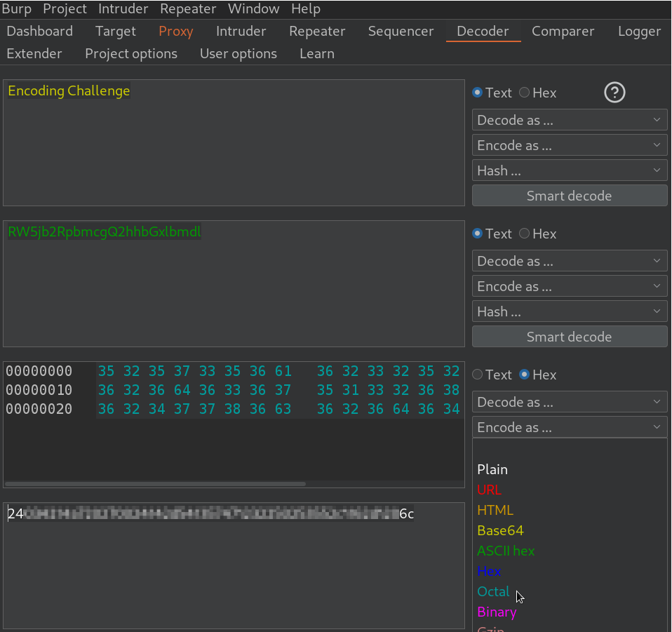Open the Help menu
The height and width of the screenshot is (632, 672).
click(x=306, y=9)
